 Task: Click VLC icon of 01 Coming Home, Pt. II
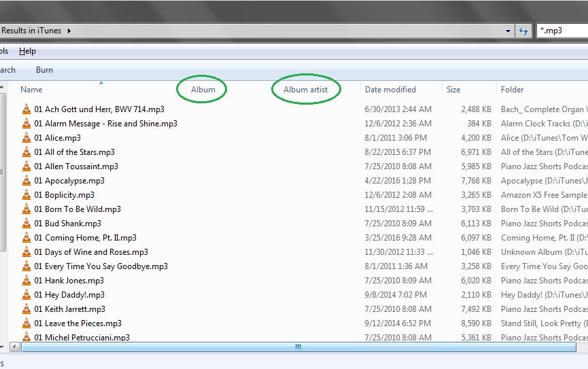(x=27, y=237)
